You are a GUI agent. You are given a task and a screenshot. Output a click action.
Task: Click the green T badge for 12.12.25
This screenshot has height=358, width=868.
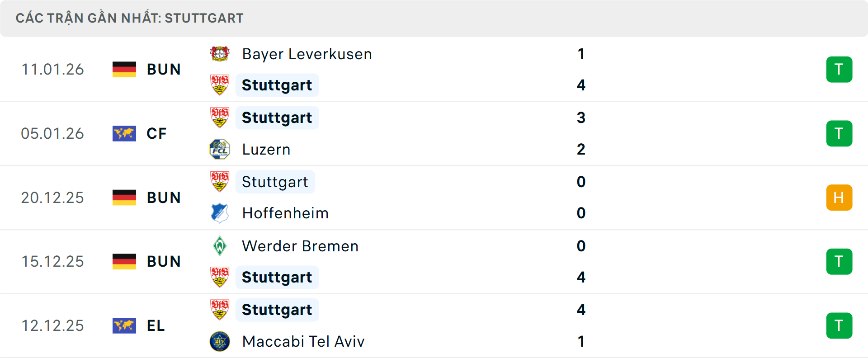[x=839, y=325]
